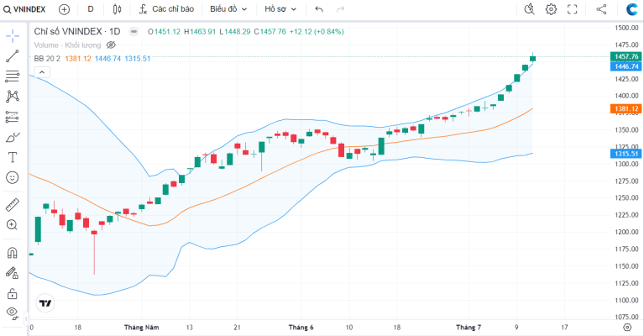
Task: Collapse the left drawing toolbar
Action: tap(26, 318)
